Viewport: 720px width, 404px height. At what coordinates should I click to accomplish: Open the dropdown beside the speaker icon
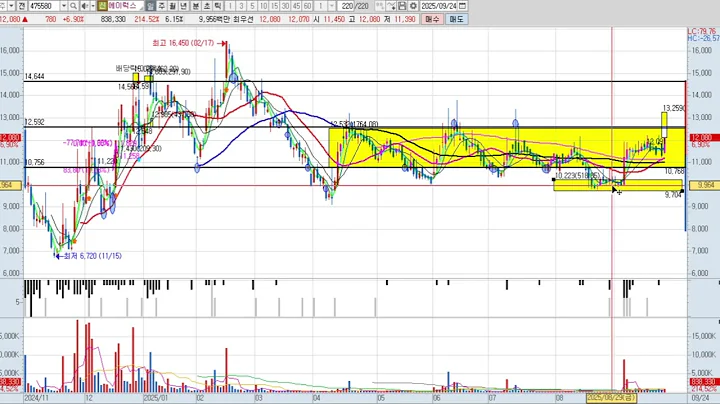tap(93, 6)
